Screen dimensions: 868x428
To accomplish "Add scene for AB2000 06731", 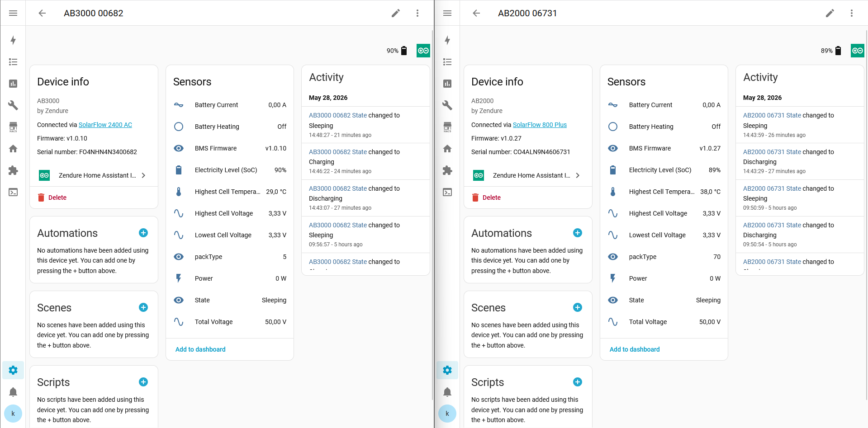I will coord(578,307).
